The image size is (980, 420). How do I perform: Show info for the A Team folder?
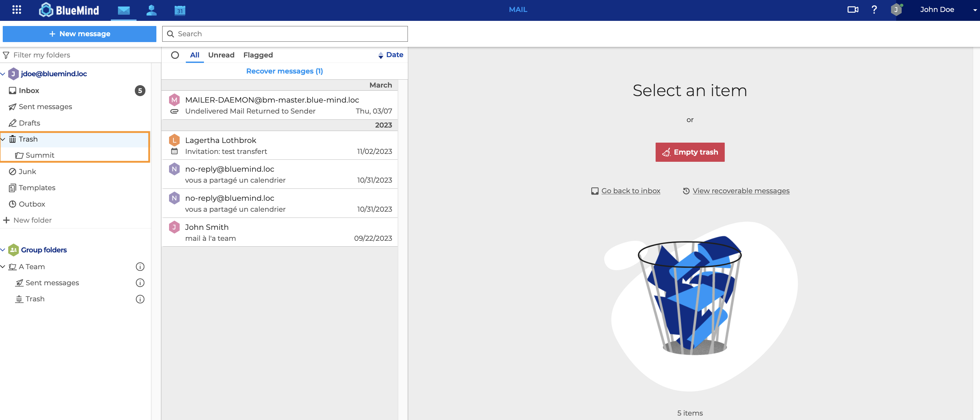click(140, 266)
